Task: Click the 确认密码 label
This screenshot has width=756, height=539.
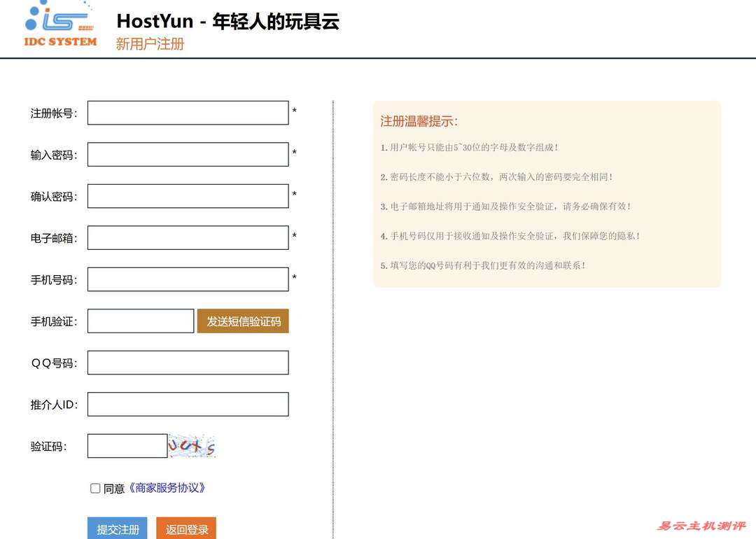Action: click(53, 197)
